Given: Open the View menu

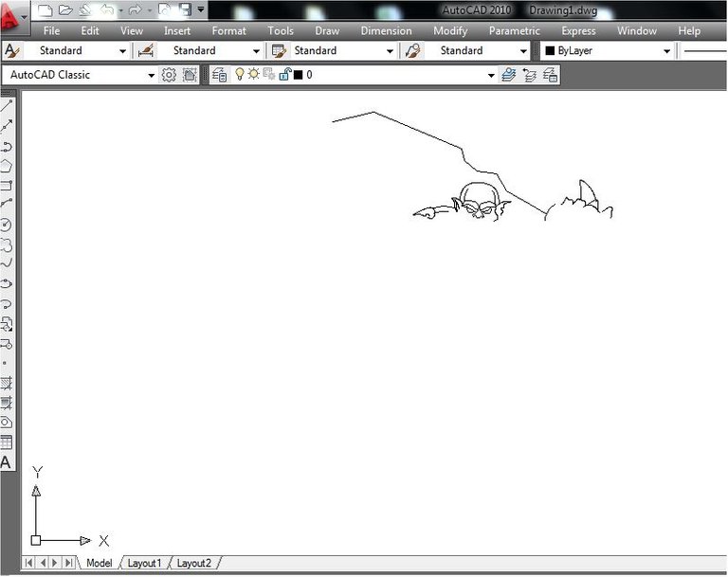Looking at the screenshot, I should pyautogui.click(x=132, y=30).
